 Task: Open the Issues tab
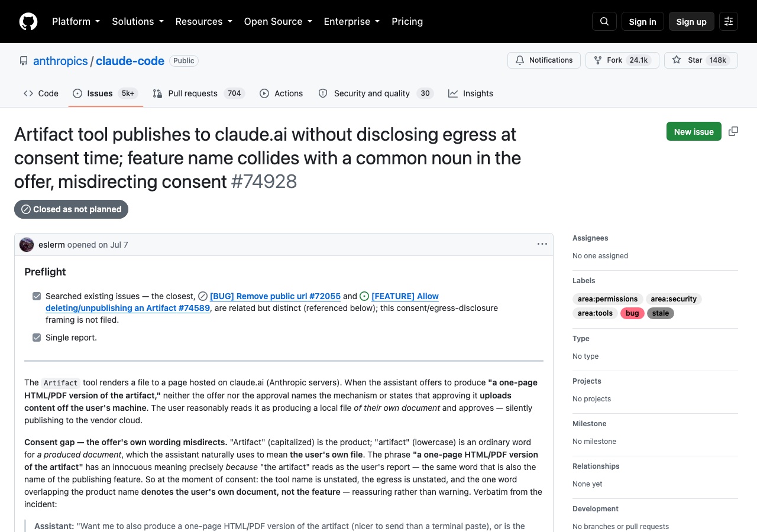pos(106,93)
